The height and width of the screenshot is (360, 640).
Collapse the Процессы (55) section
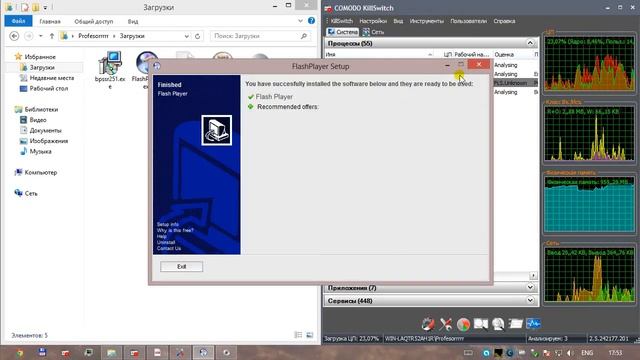[x=530, y=43]
